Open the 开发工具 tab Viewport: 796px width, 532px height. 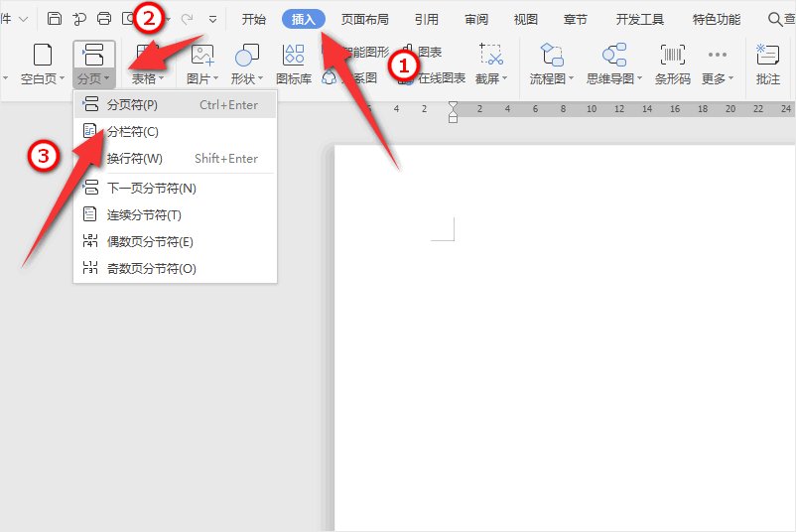click(x=639, y=19)
